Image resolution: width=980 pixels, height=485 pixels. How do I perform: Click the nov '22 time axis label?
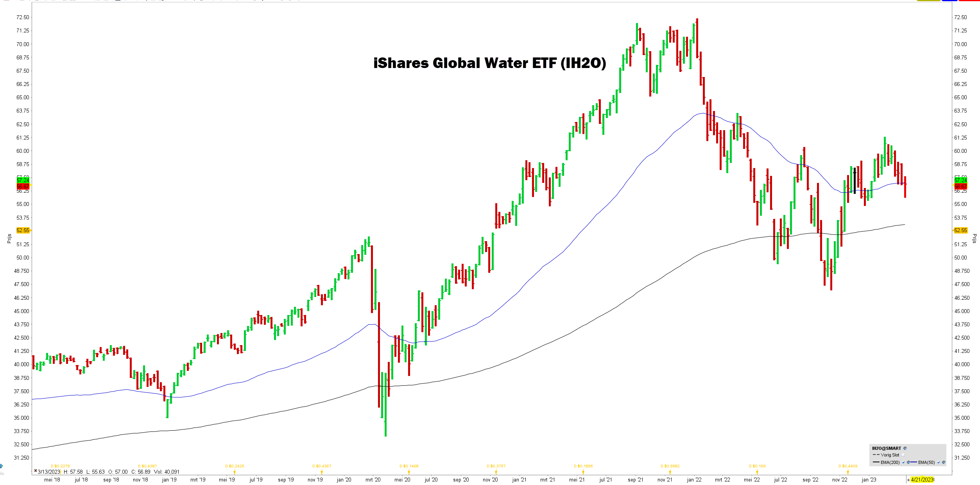tap(840, 480)
